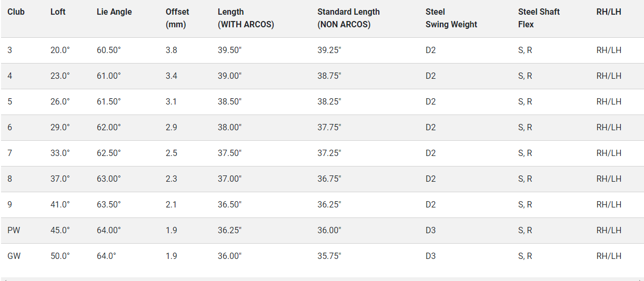Click the Steel Shaft Flex column header
The width and height of the screenshot is (644, 281).
tap(539, 18)
